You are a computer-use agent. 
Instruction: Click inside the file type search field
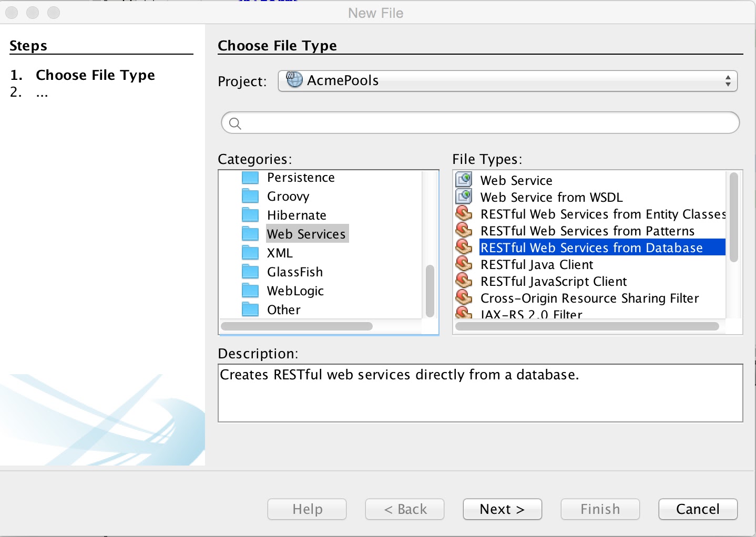473,122
